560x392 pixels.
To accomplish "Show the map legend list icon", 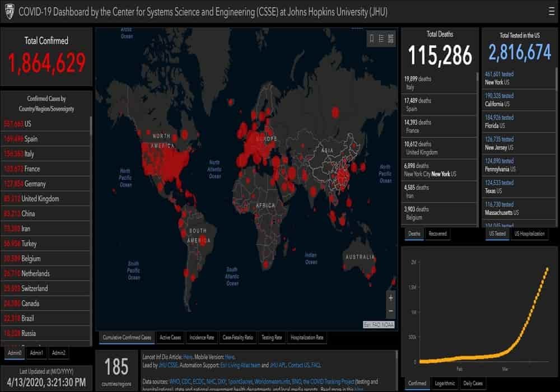I will [x=381, y=39].
